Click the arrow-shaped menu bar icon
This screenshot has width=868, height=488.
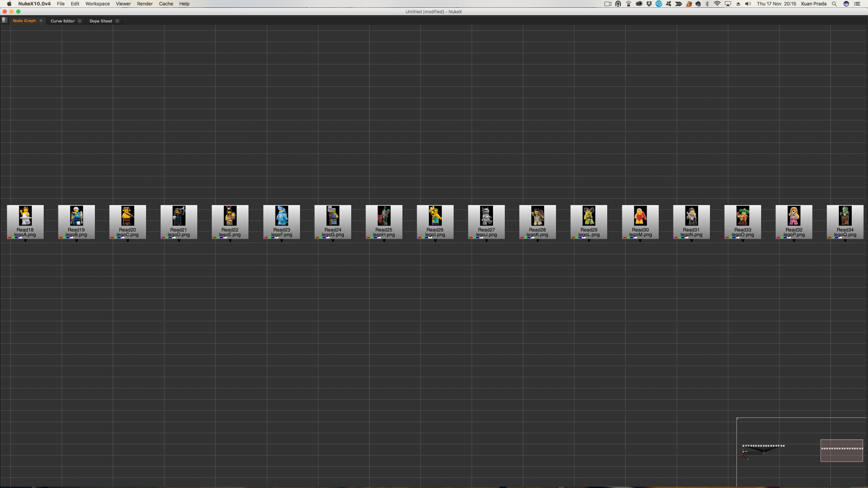[678, 4]
